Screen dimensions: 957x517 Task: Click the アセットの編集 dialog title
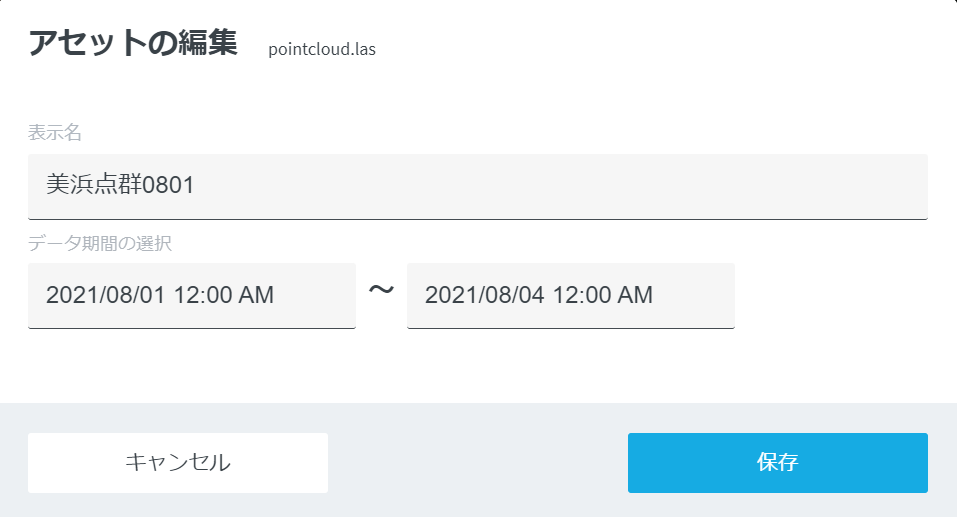coord(132,44)
